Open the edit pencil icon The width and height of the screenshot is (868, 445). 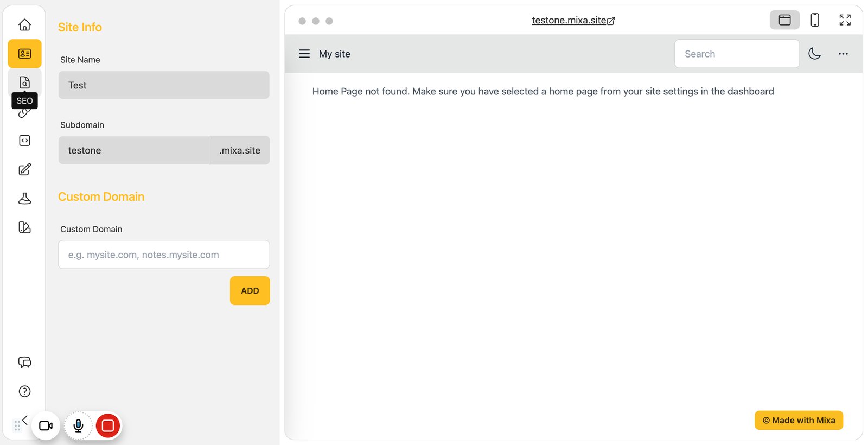(24, 169)
